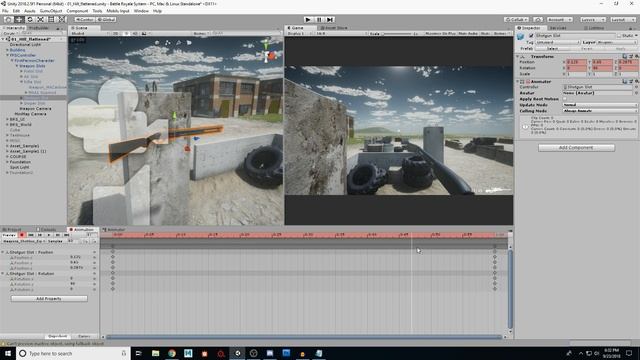Select the Hand tool in the Unity toolbar
This screenshot has width=640, height=360.
[x=8, y=20]
